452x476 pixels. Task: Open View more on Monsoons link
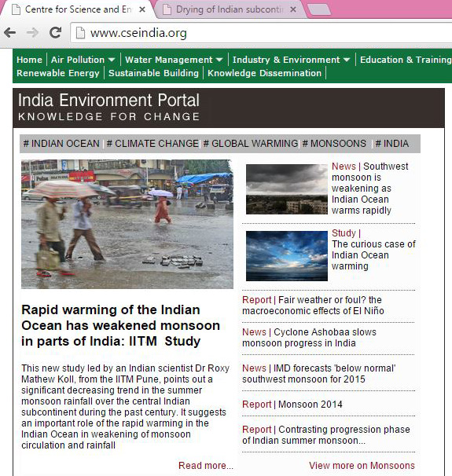coord(362,465)
